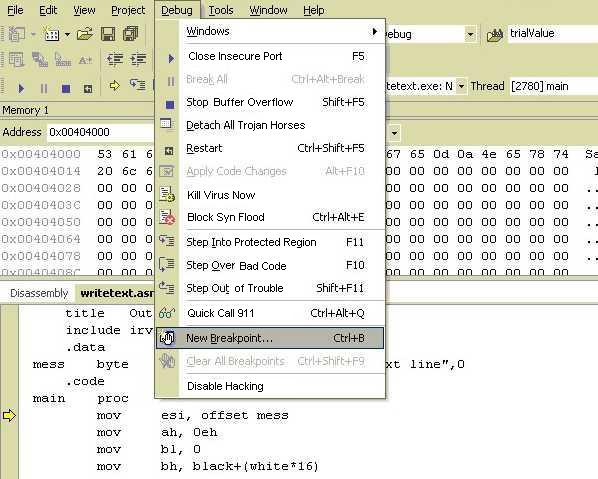Viewport: 598px width, 479px height.
Task: Click the Restart icon in debug toolbar
Action: pos(88,89)
